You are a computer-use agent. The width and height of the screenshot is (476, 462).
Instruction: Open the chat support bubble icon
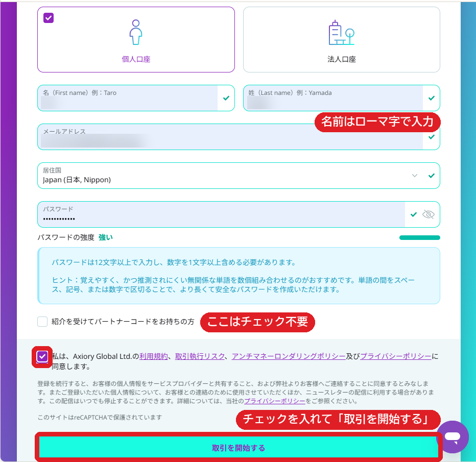453,437
